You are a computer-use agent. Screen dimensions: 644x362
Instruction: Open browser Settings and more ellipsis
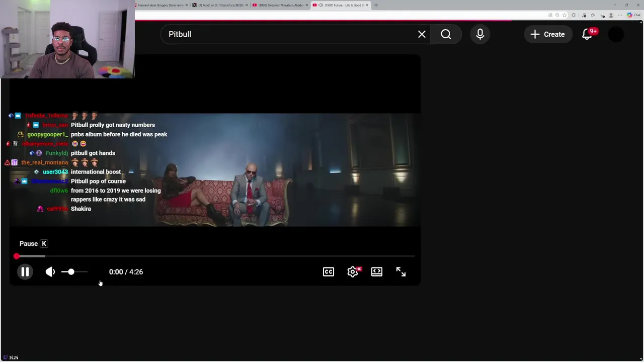pyautogui.click(x=620, y=15)
